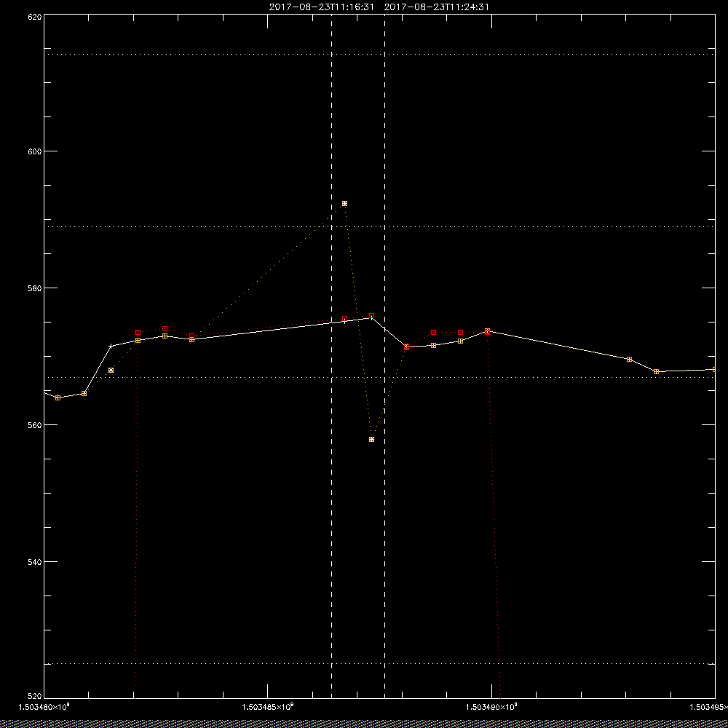Click the start timestamp 2017-08-23T11:16:31 in title
Image resolution: width=728 pixels, height=728 pixels.
321,7
